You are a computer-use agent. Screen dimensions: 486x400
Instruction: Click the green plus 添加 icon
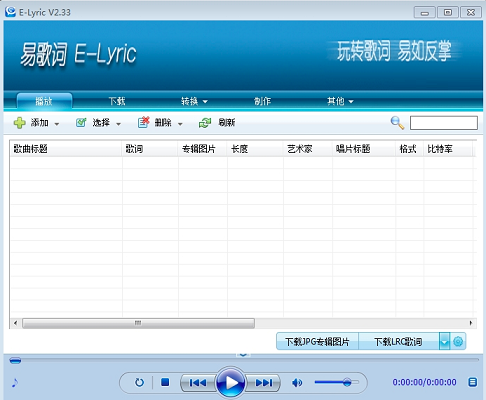tap(20, 123)
